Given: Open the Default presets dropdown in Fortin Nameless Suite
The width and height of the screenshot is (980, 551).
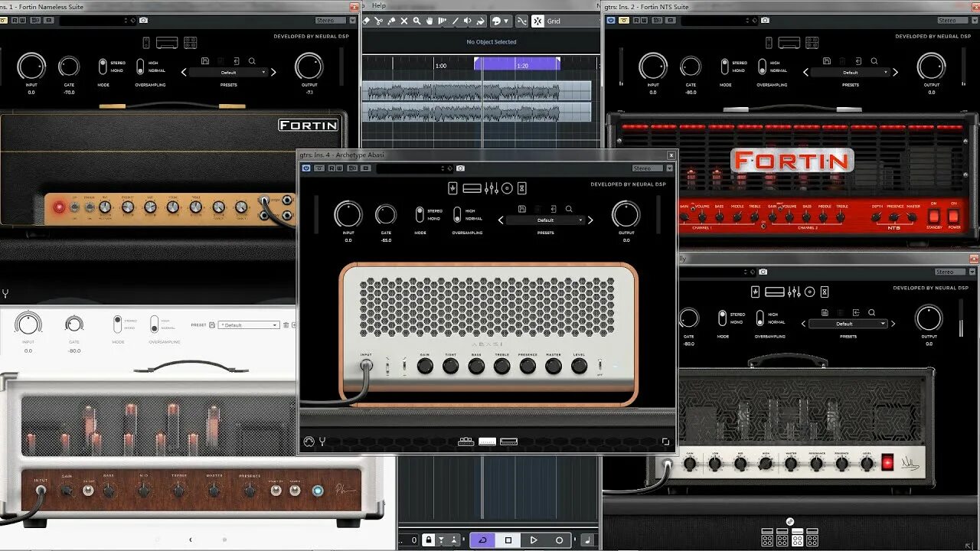Looking at the screenshot, I should tap(229, 73).
